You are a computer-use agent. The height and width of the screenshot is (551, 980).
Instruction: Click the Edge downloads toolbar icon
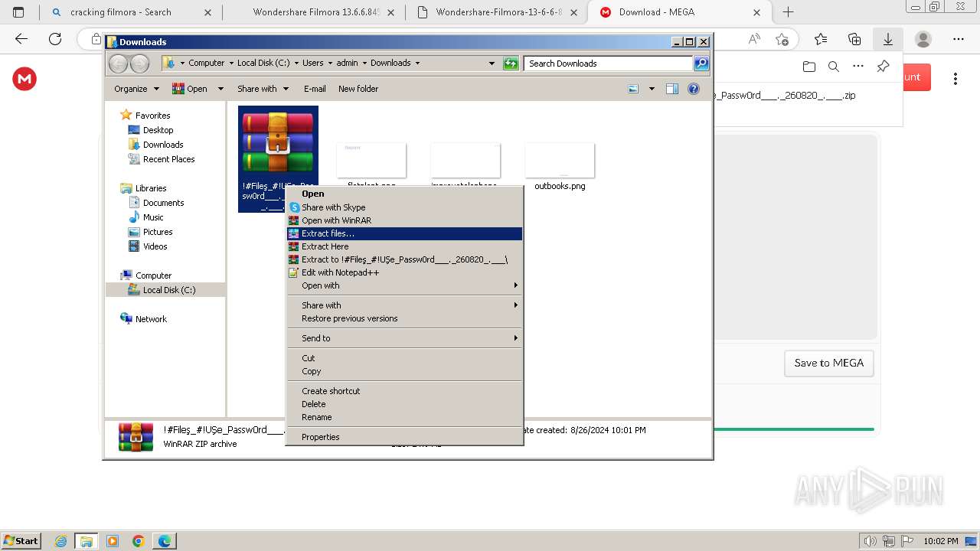pos(888,39)
